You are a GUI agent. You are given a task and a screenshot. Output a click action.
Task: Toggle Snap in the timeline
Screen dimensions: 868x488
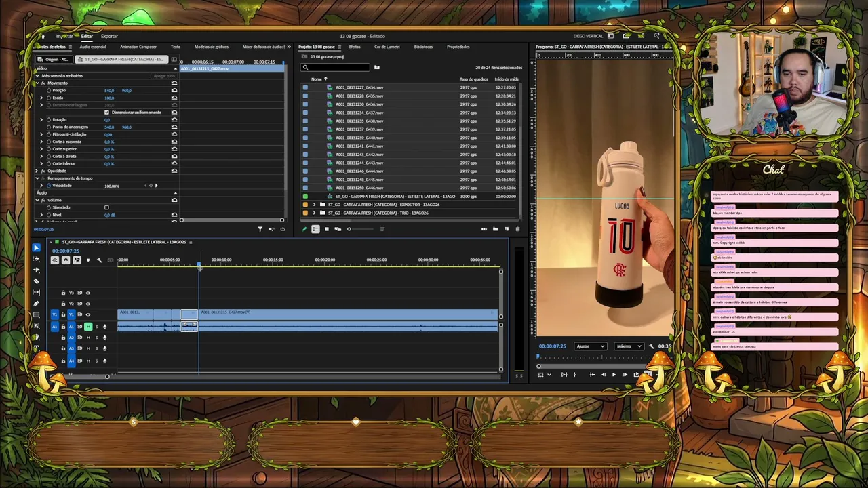(66, 260)
